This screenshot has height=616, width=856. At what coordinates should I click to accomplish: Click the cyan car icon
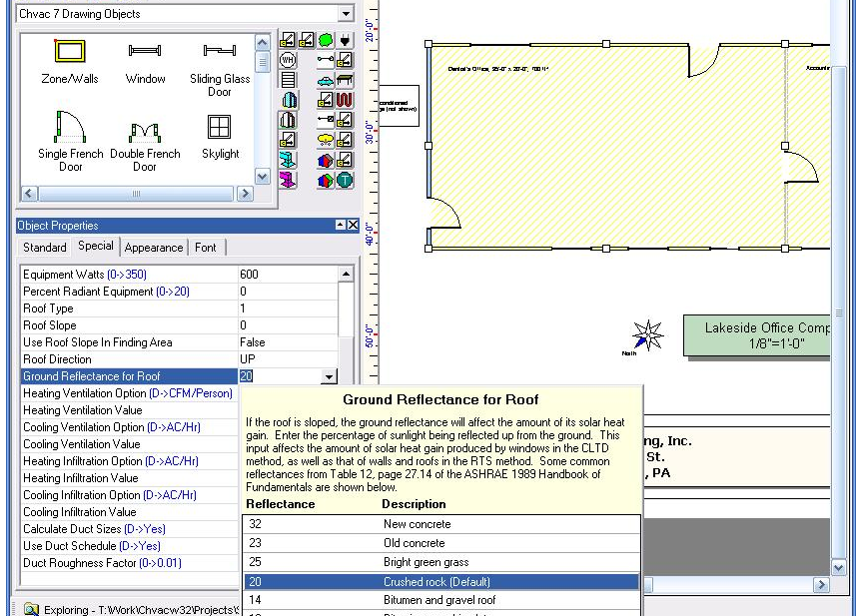(x=326, y=81)
